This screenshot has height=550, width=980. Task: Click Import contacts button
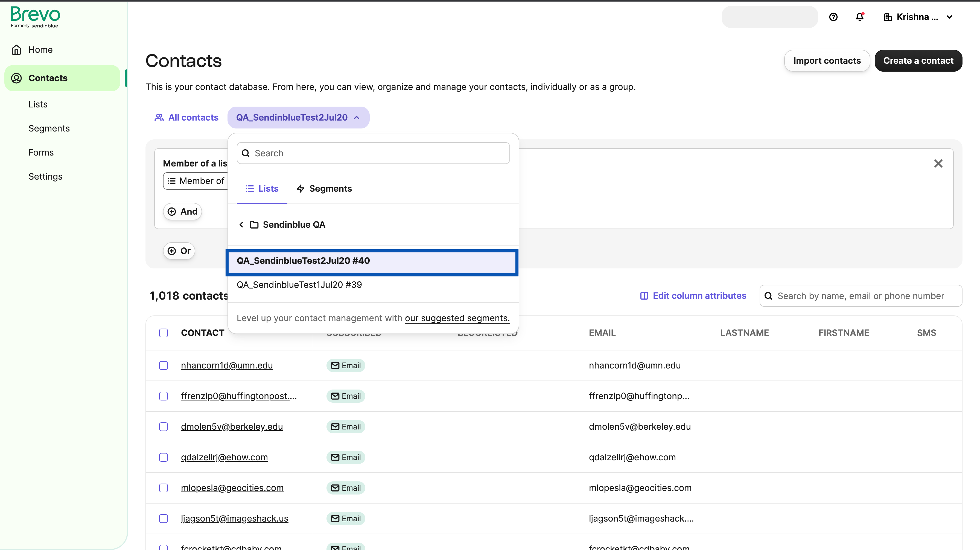pos(827,61)
